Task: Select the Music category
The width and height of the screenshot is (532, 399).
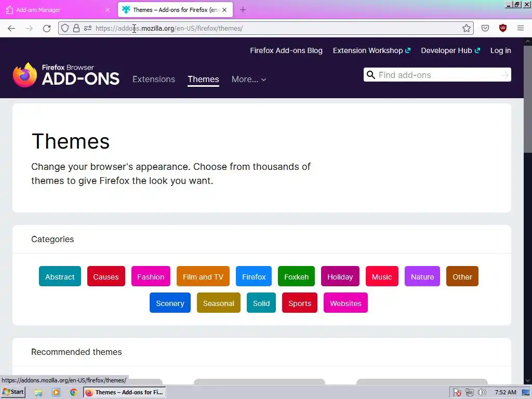Action: click(x=382, y=276)
